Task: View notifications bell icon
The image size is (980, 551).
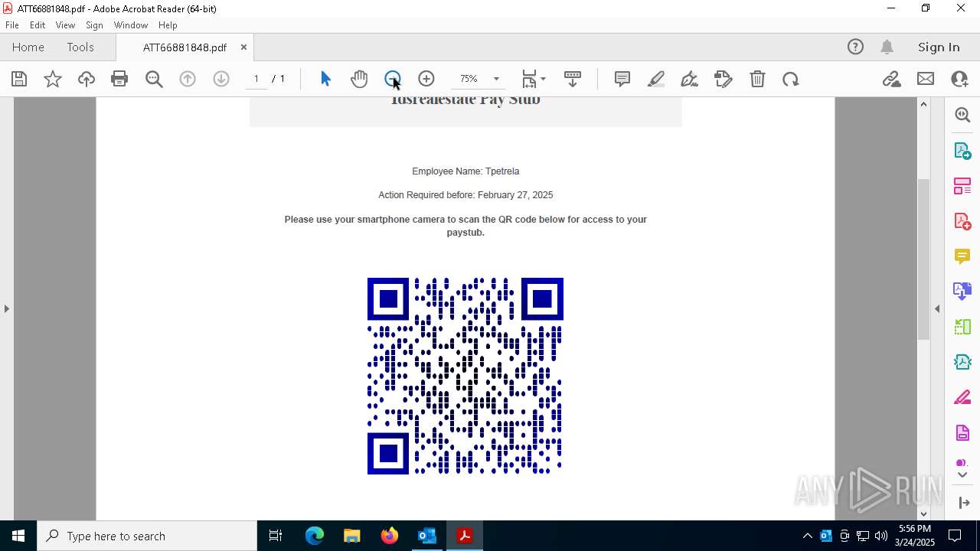Action: point(887,47)
